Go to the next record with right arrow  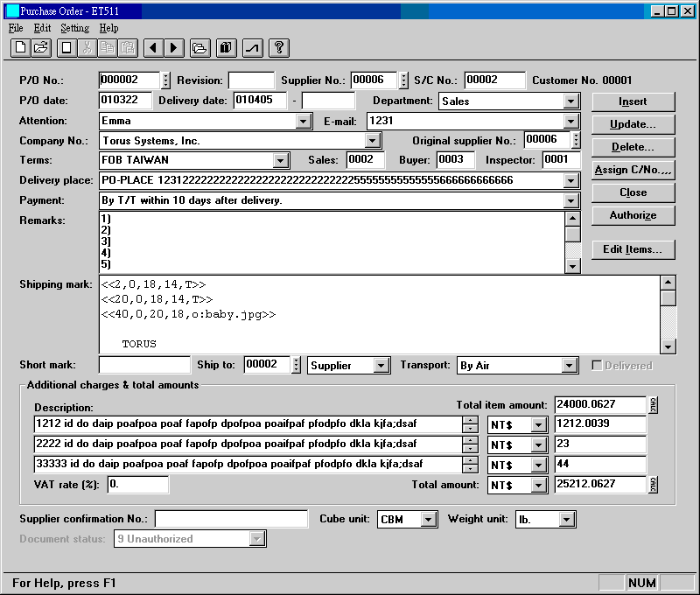[174, 48]
